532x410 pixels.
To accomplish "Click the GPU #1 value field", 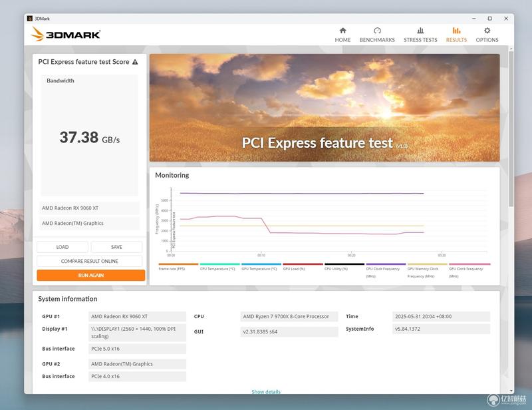I will point(137,316).
